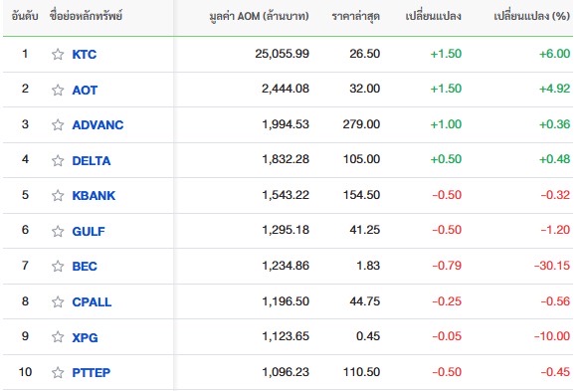Open the KBANK stock symbol link
Viewport: 588px width, 391px height.
pyautogui.click(x=94, y=195)
